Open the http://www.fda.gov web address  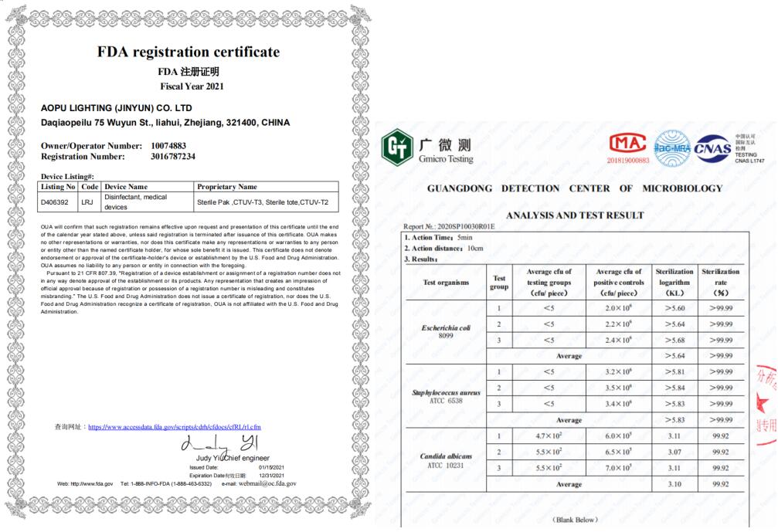92,484
